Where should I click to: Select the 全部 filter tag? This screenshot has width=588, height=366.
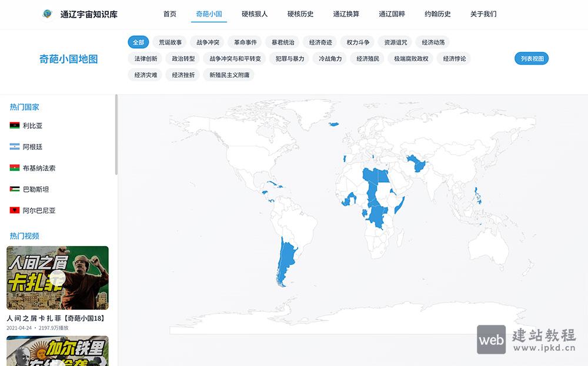tap(138, 42)
